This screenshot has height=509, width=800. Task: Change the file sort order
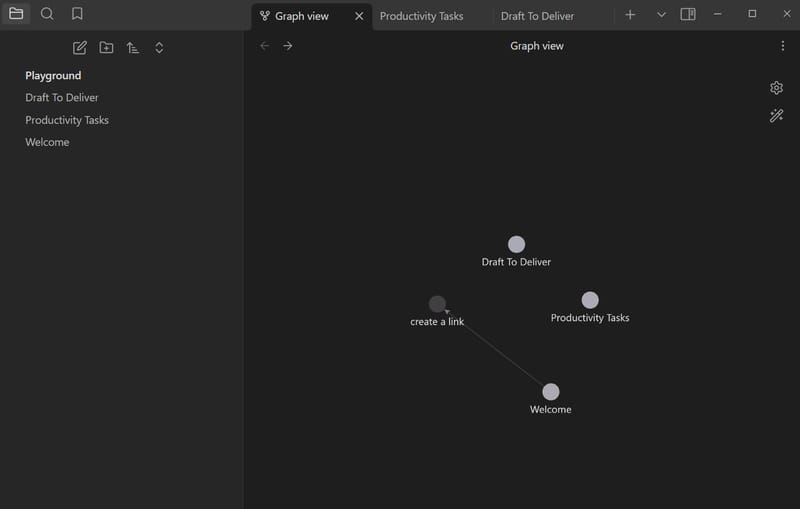132,48
